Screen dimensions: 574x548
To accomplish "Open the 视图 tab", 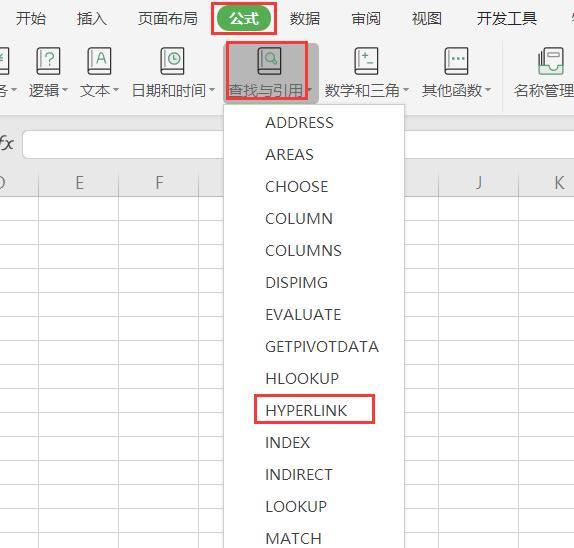I will tap(427, 18).
